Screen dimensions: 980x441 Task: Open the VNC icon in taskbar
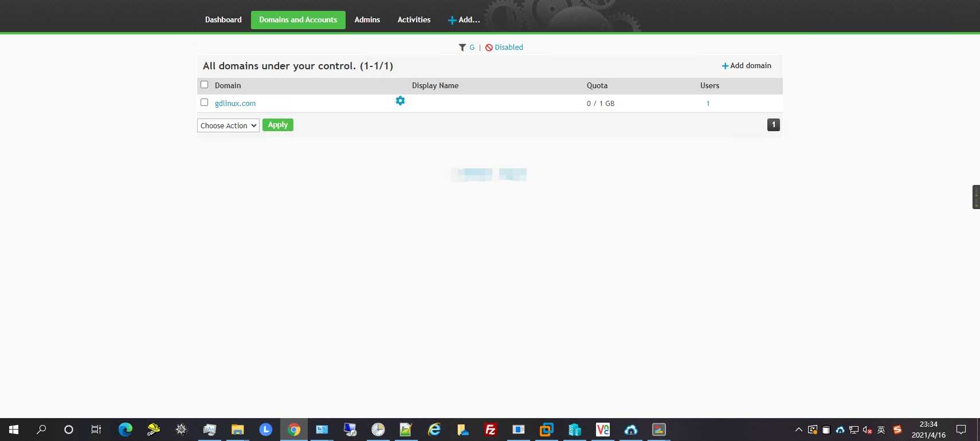[x=602, y=430]
